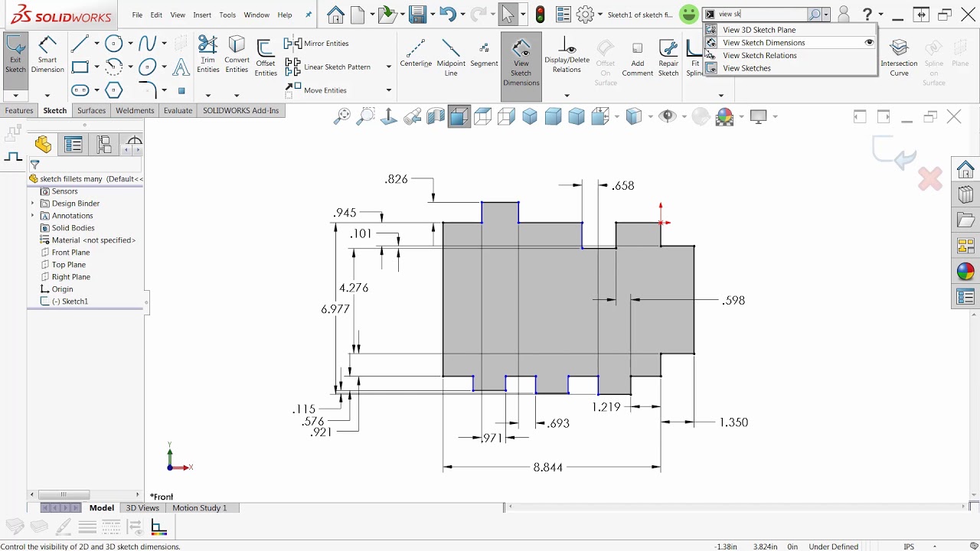
Task: Expand the Linear Sketch Pattern dropdown
Action: point(388,67)
